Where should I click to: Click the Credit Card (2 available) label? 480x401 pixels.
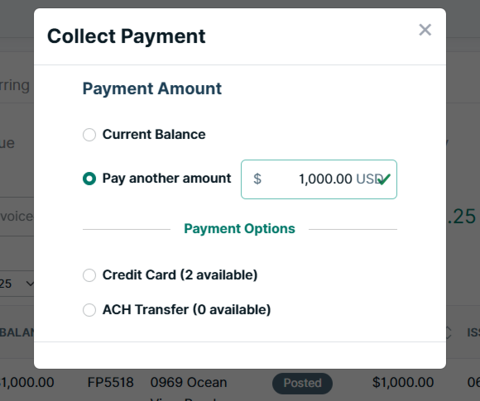coord(180,275)
